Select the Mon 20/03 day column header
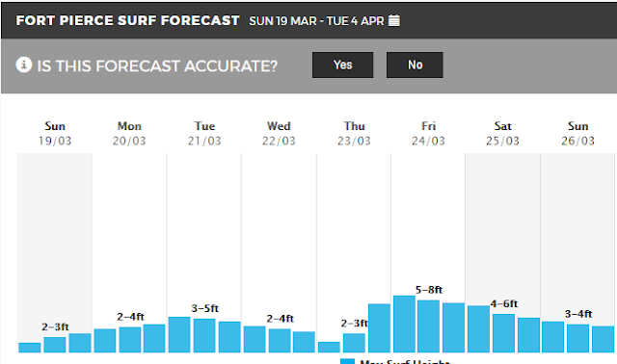This screenshot has width=617, height=364. click(129, 133)
